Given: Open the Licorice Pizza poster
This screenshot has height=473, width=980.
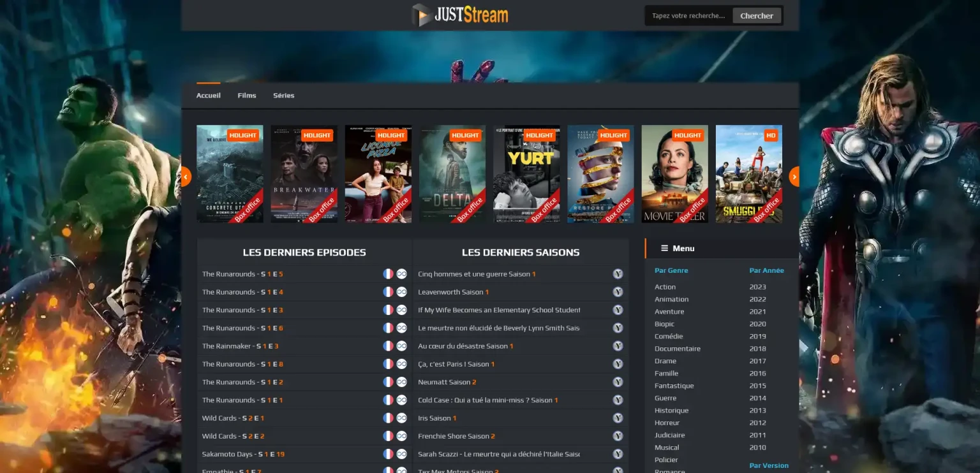Looking at the screenshot, I should (378, 174).
